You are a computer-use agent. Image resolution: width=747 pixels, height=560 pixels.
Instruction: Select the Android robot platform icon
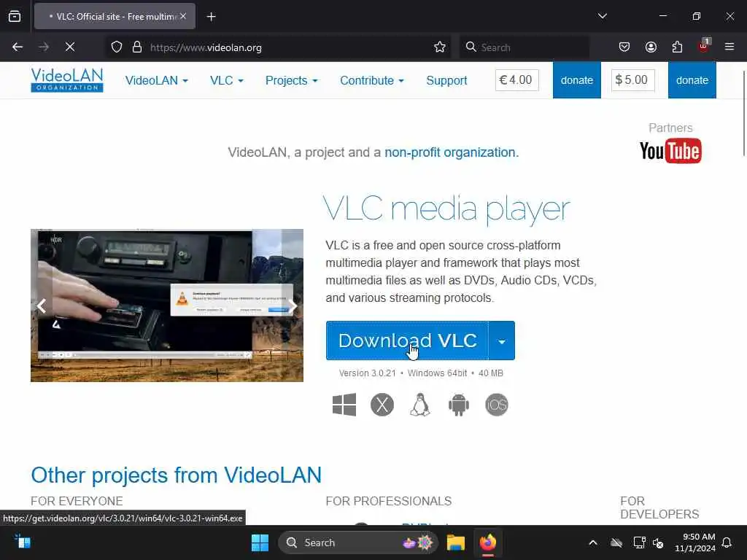point(459,405)
